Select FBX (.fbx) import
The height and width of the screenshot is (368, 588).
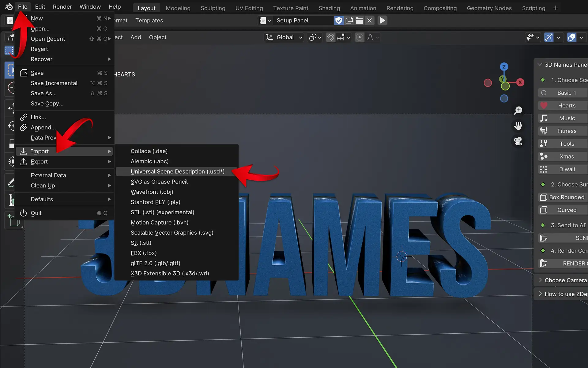coord(177,253)
